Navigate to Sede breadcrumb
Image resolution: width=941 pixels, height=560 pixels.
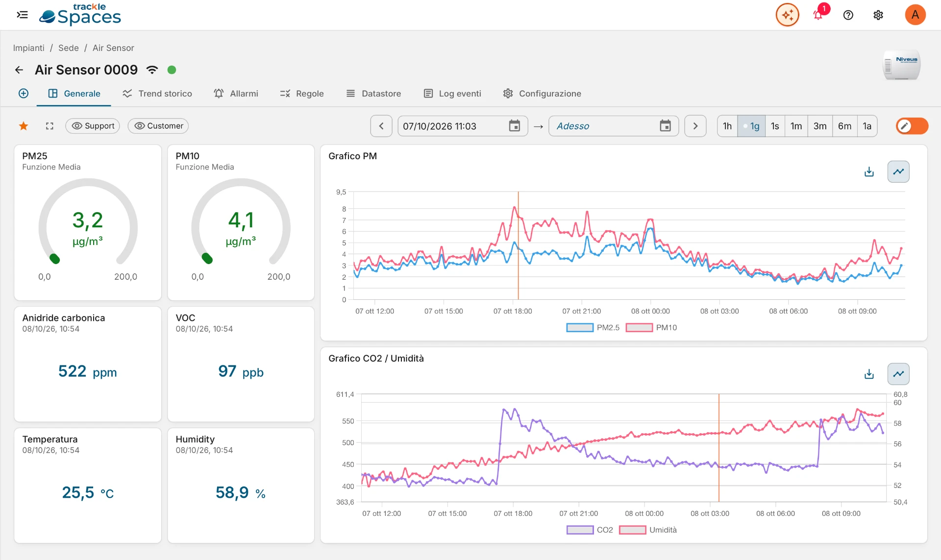pyautogui.click(x=69, y=48)
